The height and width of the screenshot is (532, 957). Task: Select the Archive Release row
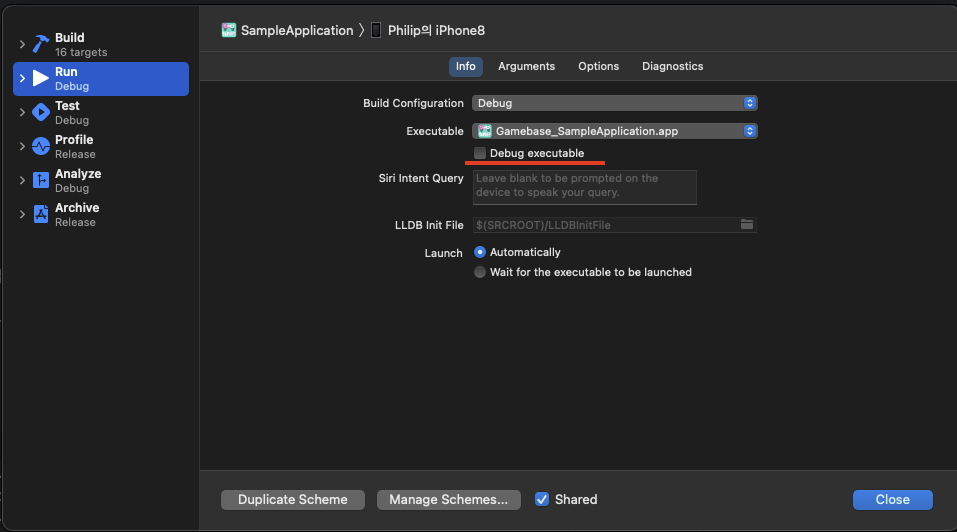pyautogui.click(x=101, y=214)
